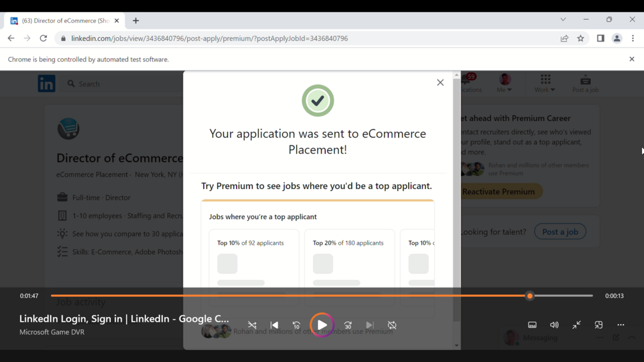Click the orange seek bar thumb
The image size is (644, 362).
click(x=530, y=295)
